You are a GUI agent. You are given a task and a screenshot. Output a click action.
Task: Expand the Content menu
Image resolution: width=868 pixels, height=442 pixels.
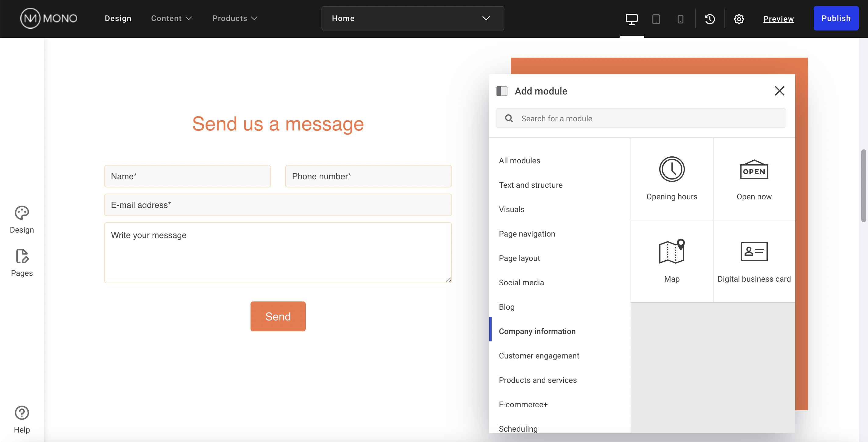coord(171,18)
